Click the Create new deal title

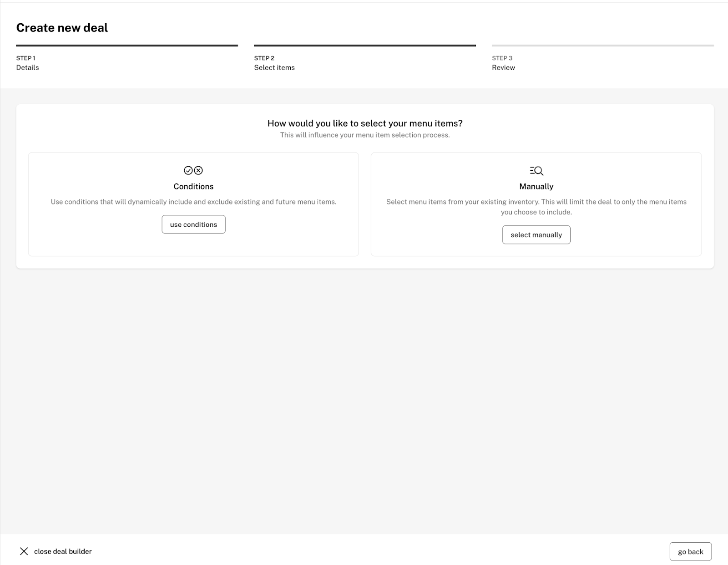(62, 28)
